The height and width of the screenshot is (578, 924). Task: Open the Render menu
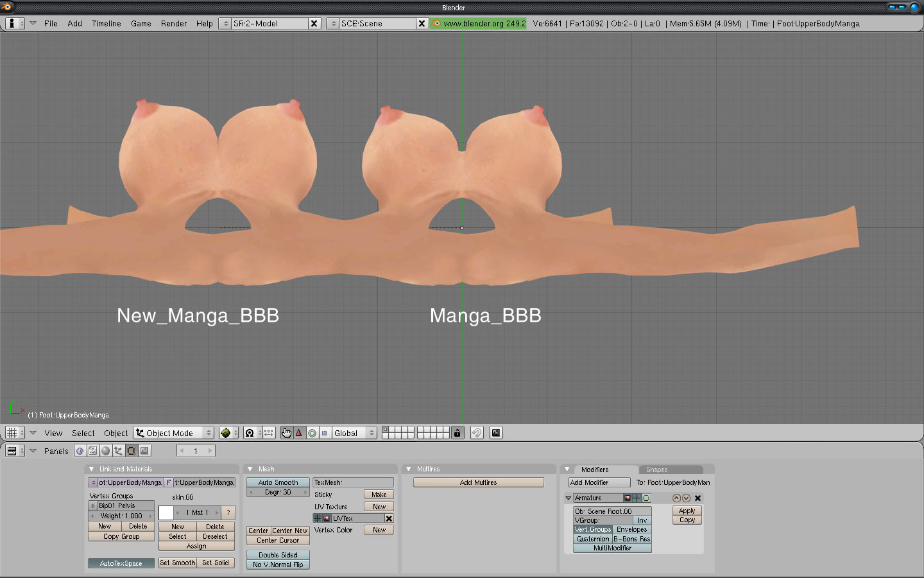[x=174, y=23]
